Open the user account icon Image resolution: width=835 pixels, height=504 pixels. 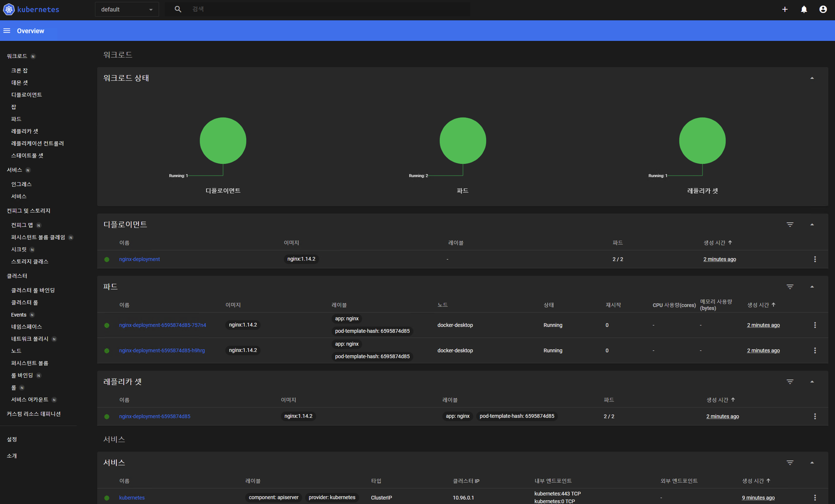click(823, 10)
